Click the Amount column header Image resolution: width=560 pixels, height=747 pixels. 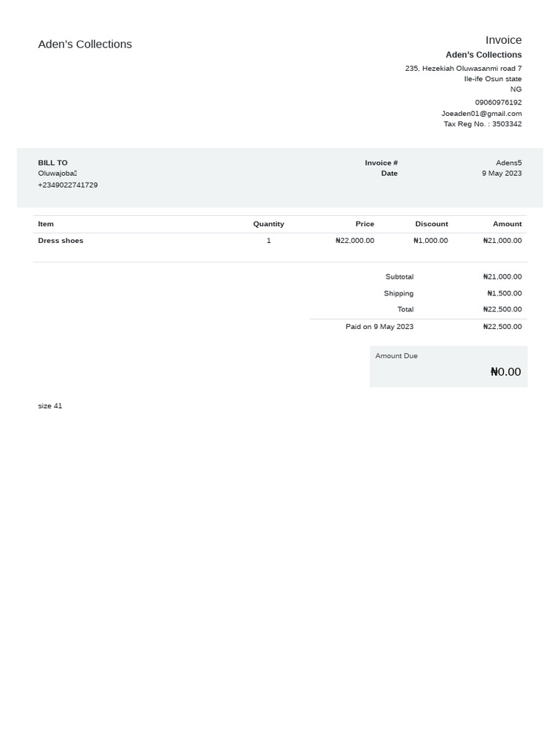point(507,224)
